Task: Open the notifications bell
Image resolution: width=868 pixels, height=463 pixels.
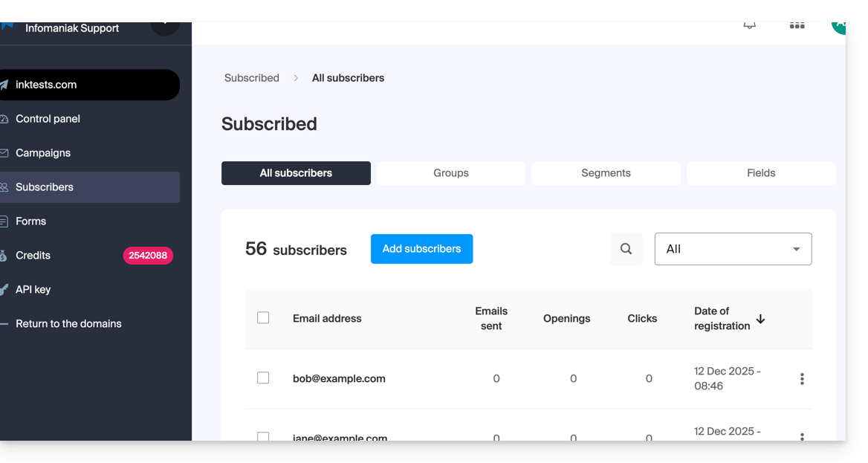Action: click(750, 25)
